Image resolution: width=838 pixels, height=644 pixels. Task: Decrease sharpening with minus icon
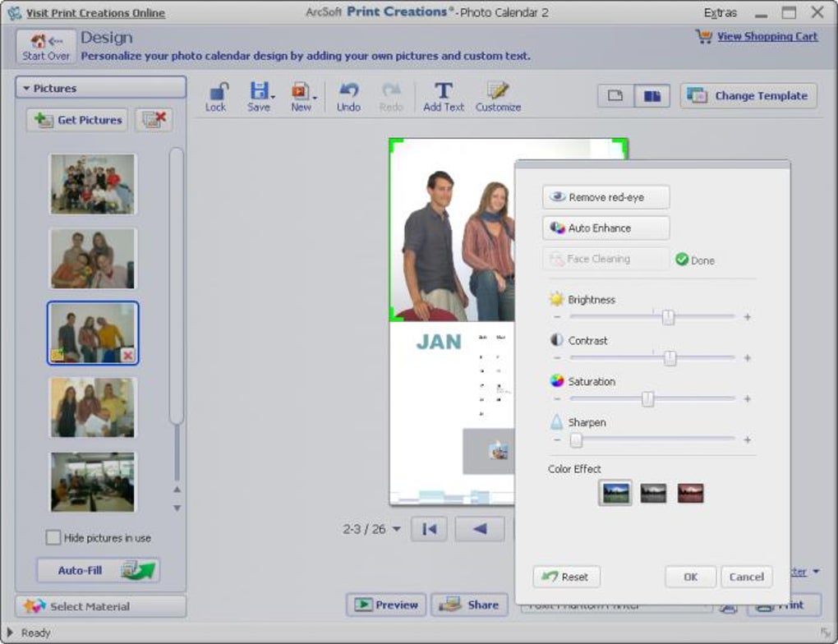coord(557,439)
